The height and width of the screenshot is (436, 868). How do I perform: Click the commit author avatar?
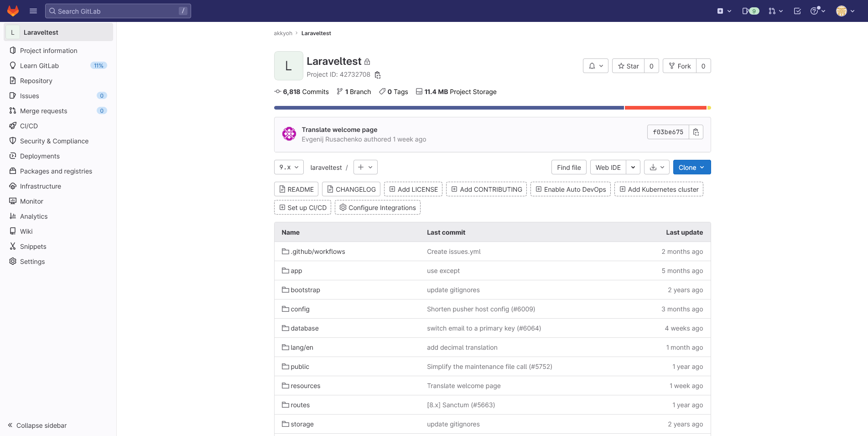(289, 134)
